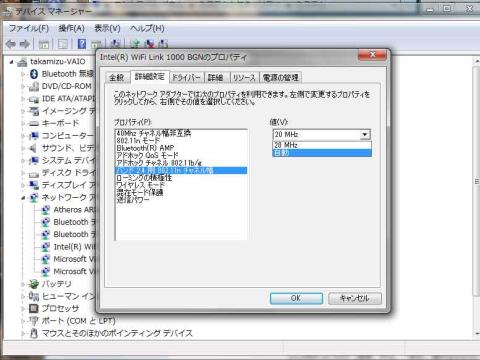480x360 pixels.
Task: Select the バッテリ battery icon
Action: click(x=34, y=284)
